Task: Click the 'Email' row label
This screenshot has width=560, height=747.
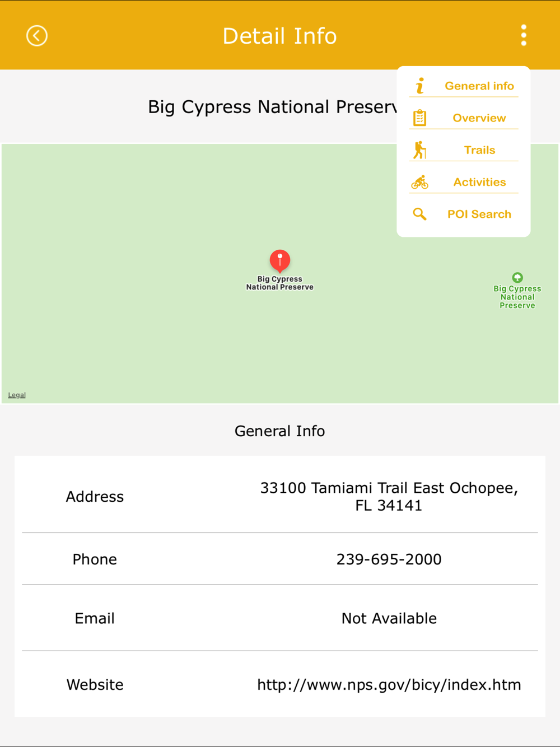Action: [x=95, y=618]
